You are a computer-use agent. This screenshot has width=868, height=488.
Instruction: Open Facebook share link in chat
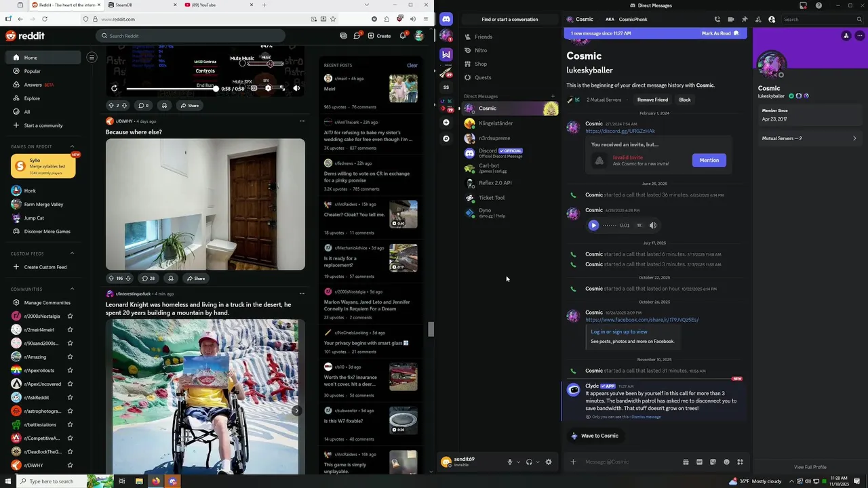(642, 320)
